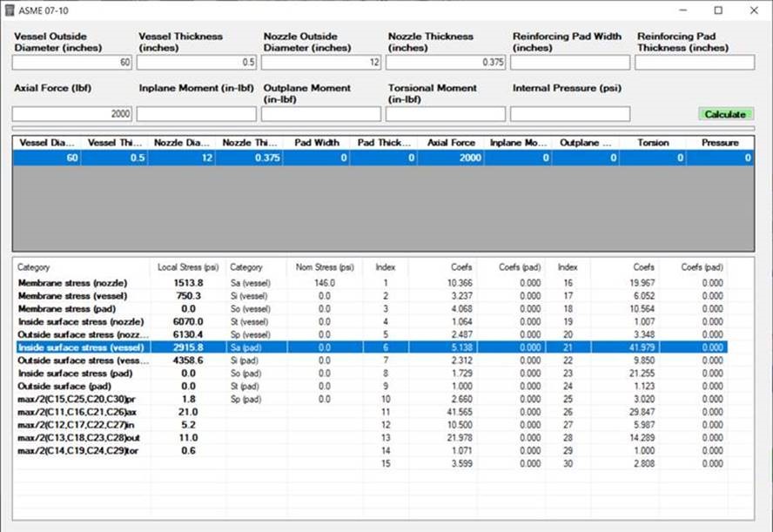Click the Local Stress (psi) column header

tap(188, 267)
